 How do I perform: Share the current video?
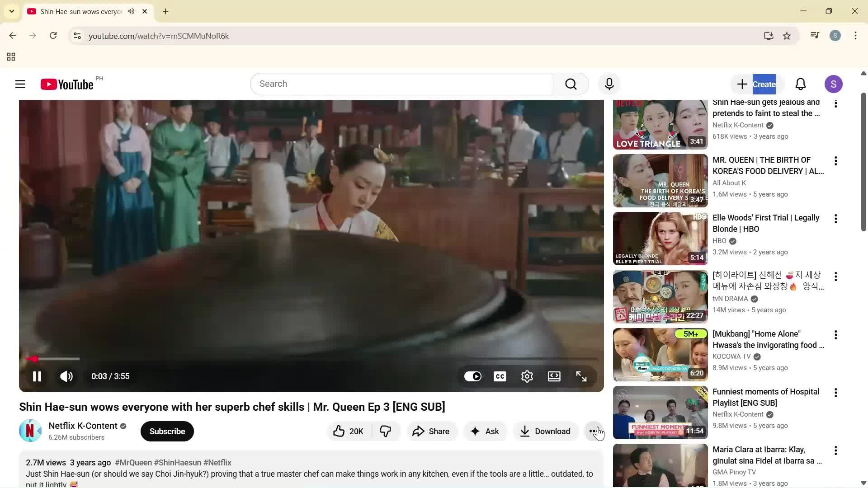click(431, 431)
